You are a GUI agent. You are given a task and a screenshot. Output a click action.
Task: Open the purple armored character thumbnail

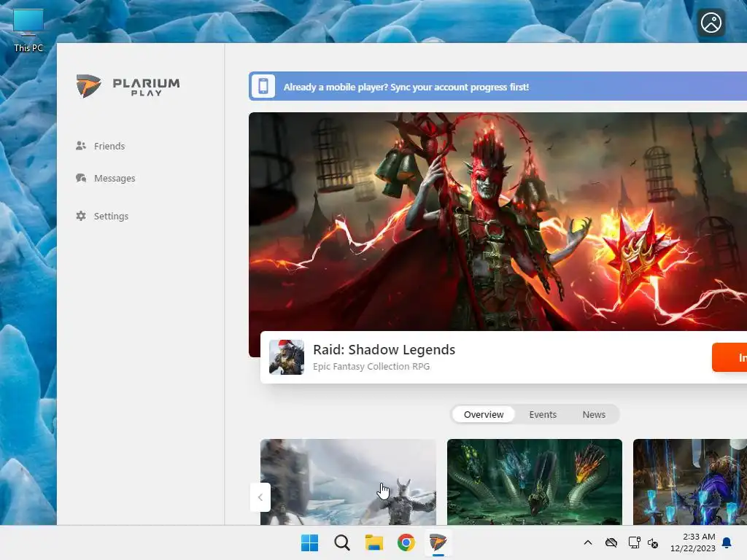pyautogui.click(x=690, y=482)
